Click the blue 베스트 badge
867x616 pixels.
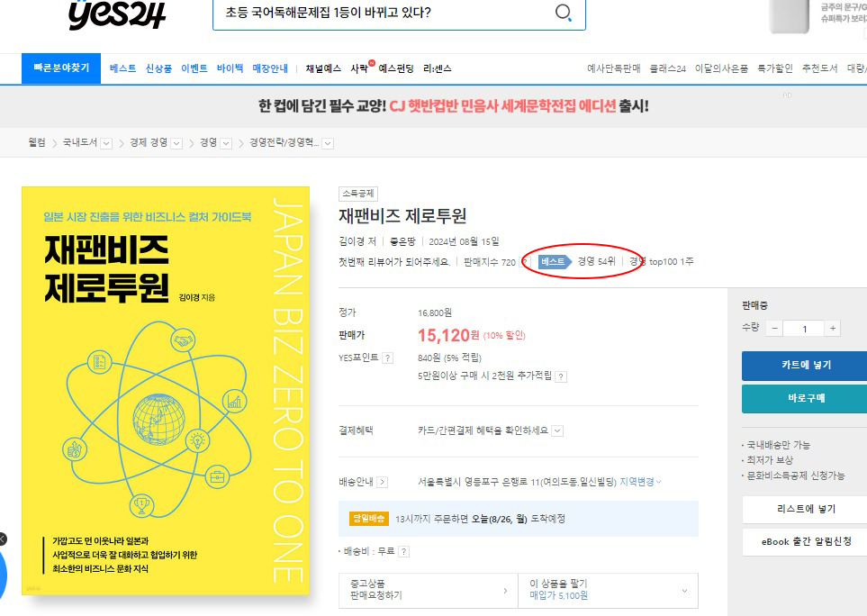(553, 262)
